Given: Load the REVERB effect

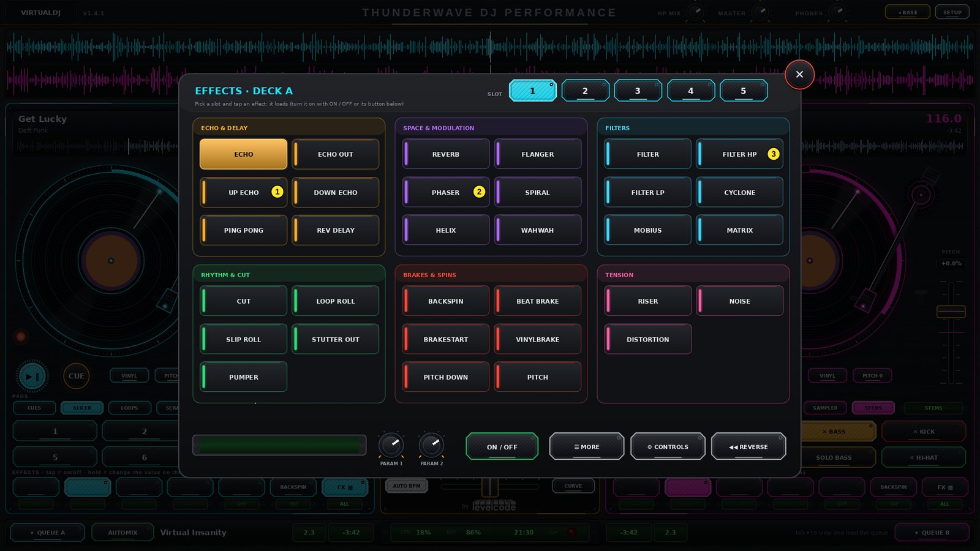Looking at the screenshot, I should click(x=445, y=154).
